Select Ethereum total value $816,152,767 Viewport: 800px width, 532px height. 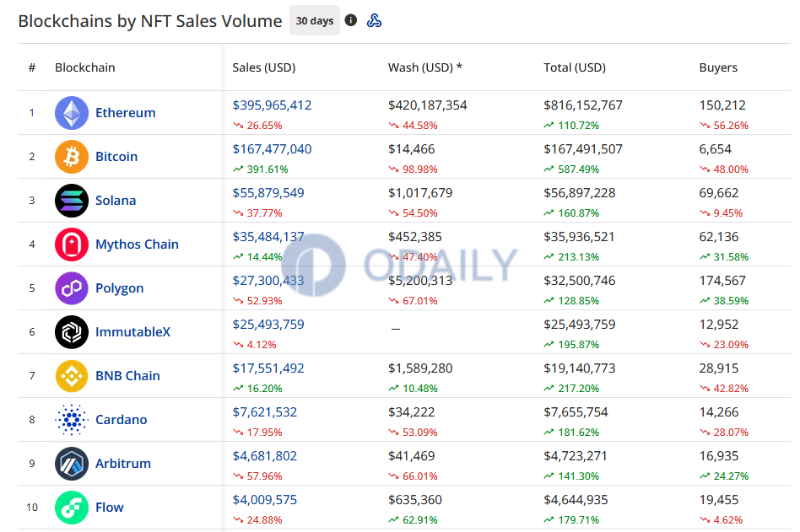click(x=583, y=105)
